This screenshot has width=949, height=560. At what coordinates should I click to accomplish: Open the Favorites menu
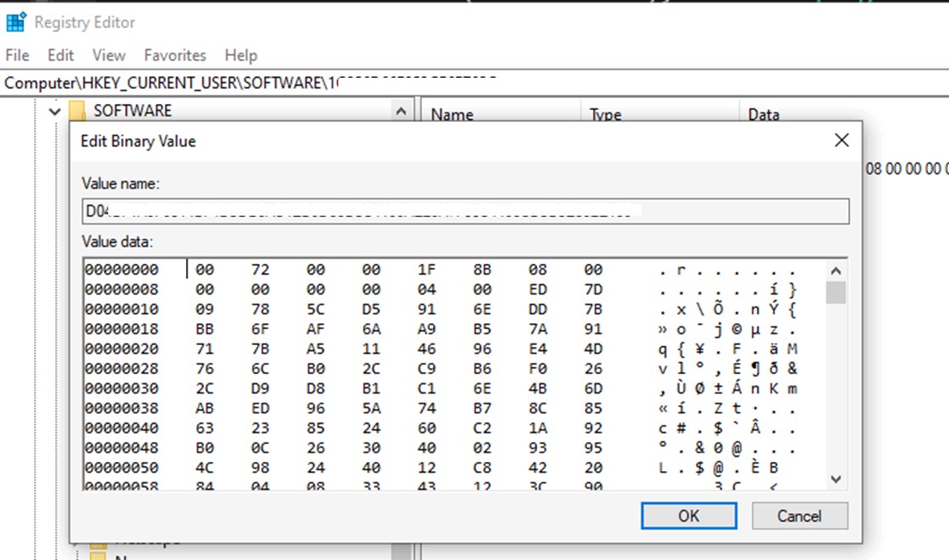pyautogui.click(x=175, y=55)
